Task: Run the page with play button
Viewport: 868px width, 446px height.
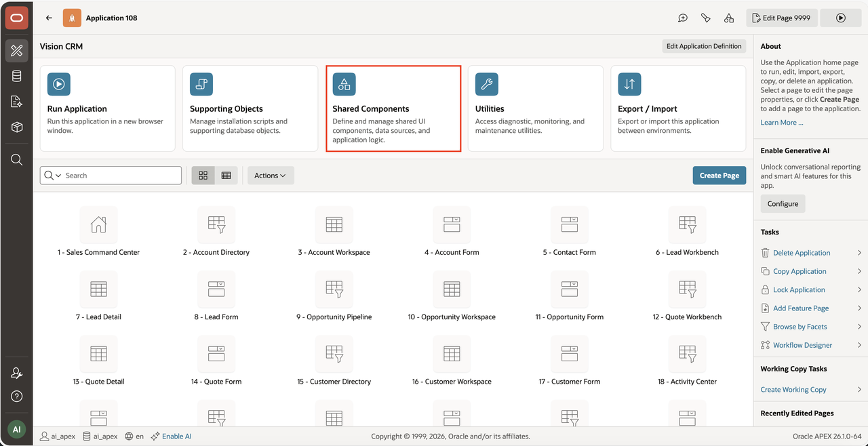Action: coord(840,18)
